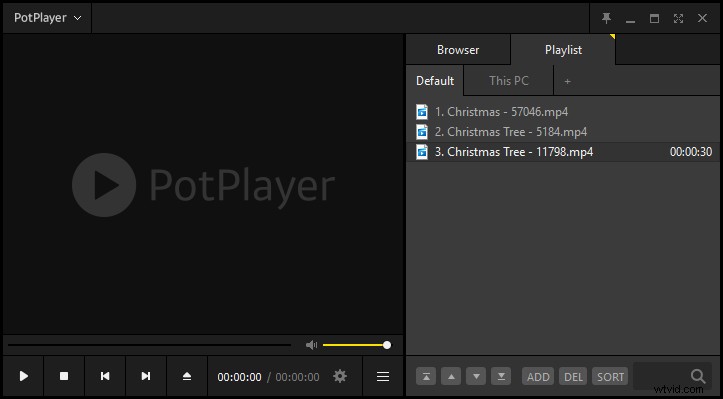
Task: Click the 00:00:30 duration of item 3
Action: pyautogui.click(x=691, y=152)
